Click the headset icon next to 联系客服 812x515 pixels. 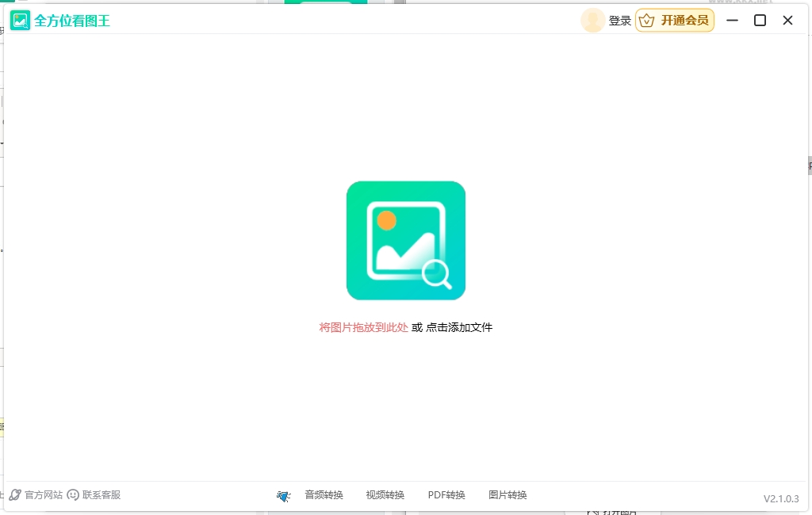coord(72,494)
